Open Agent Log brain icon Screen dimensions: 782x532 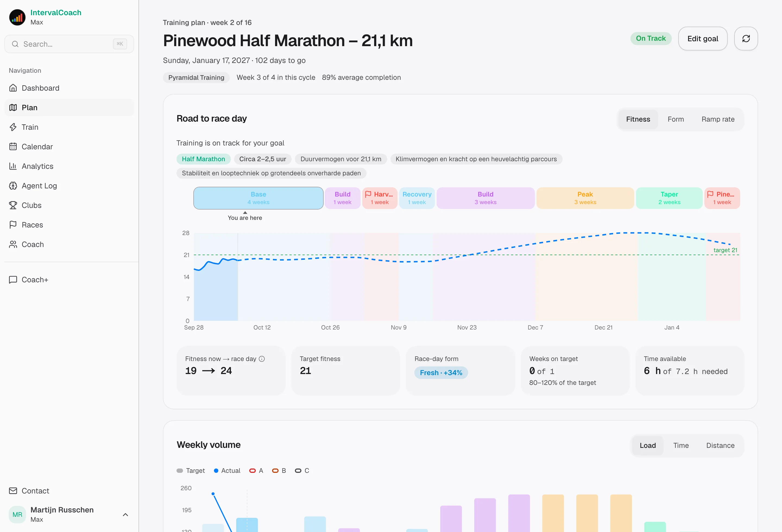tap(13, 186)
